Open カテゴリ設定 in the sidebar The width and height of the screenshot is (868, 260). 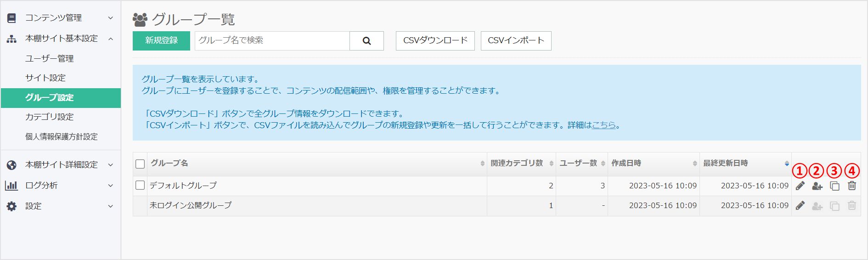pos(50,117)
